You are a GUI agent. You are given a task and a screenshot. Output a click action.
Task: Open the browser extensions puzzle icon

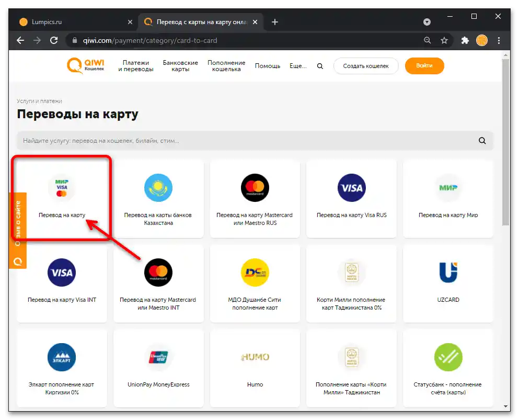click(x=465, y=40)
